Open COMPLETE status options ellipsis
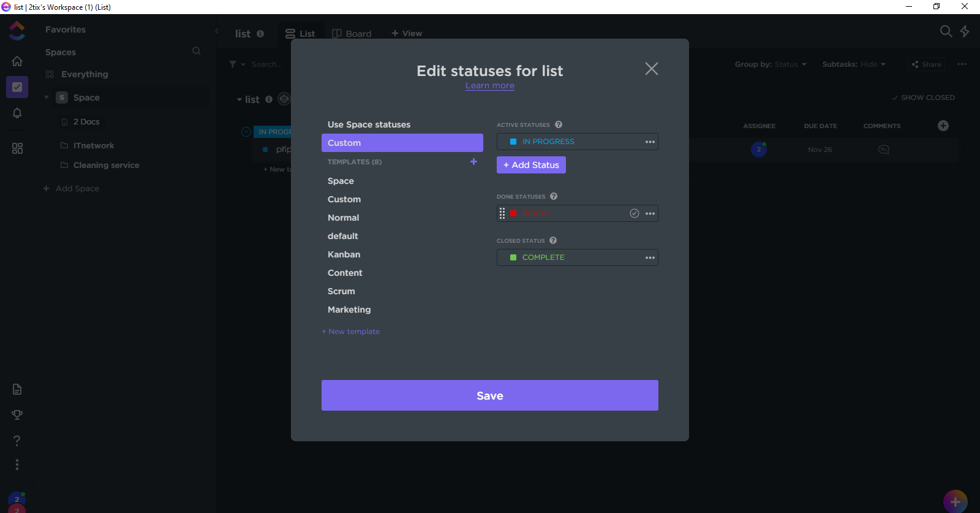The width and height of the screenshot is (980, 513). 650,257
